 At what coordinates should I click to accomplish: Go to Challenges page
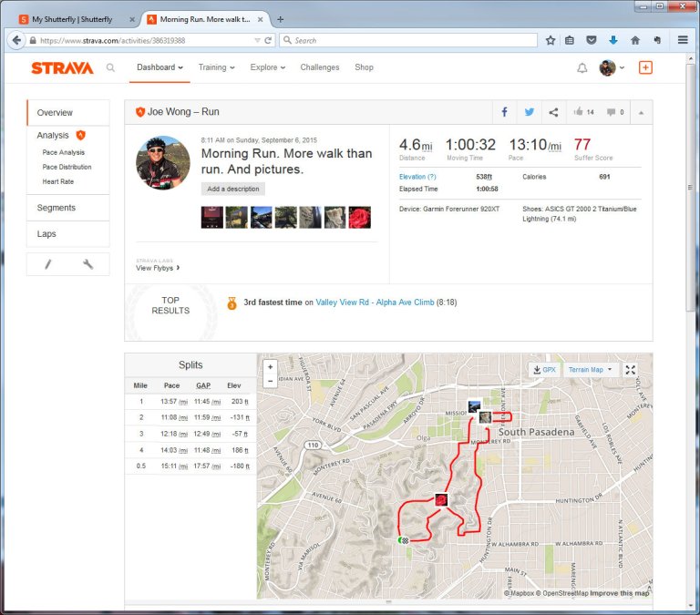(x=320, y=67)
